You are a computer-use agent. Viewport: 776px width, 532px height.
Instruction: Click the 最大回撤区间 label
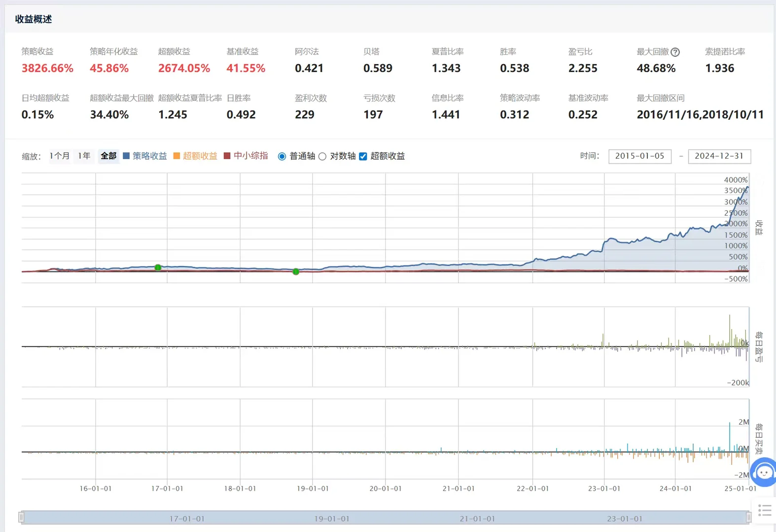click(x=661, y=98)
